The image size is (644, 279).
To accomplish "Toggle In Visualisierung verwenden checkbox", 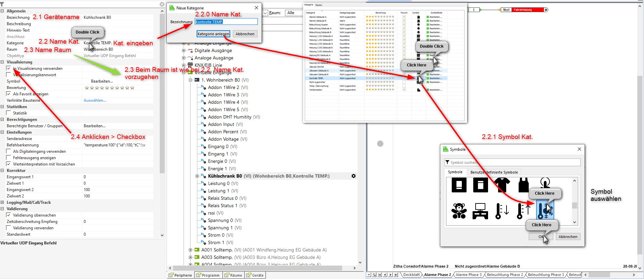I will pyautogui.click(x=9, y=68).
